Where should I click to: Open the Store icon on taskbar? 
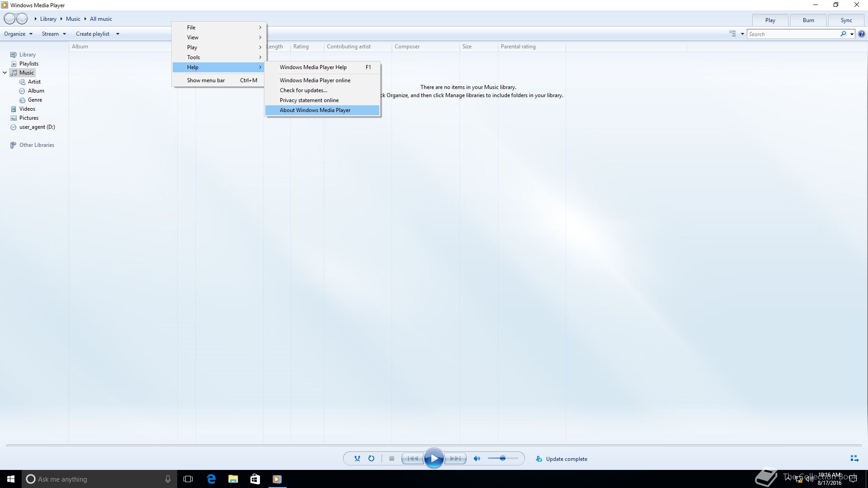(255, 479)
